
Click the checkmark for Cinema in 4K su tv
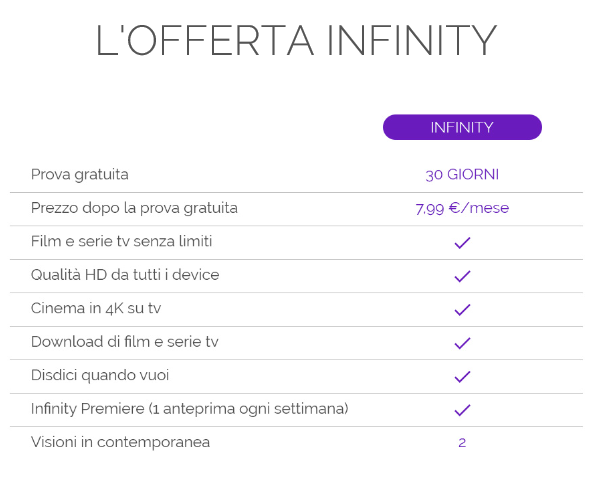click(462, 309)
